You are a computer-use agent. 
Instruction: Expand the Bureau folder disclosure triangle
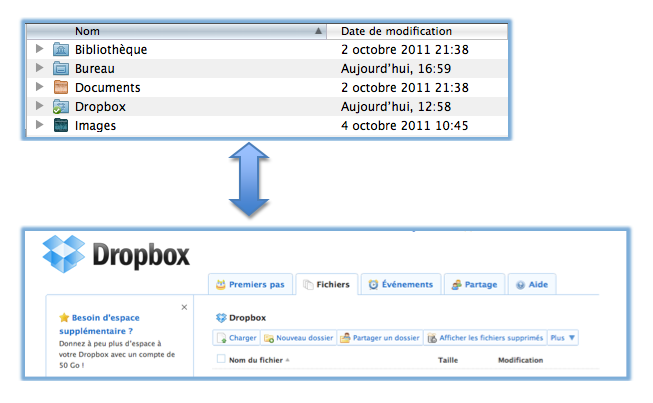tap(40, 67)
